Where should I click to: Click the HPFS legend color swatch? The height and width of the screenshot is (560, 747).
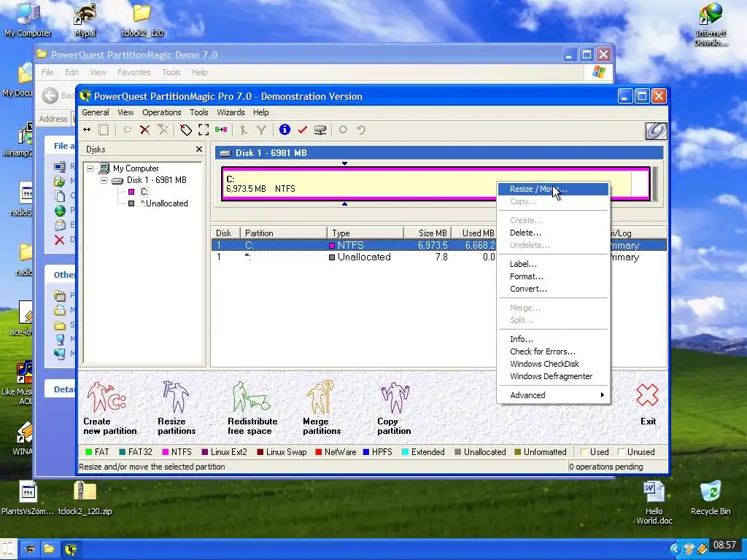pyautogui.click(x=366, y=452)
